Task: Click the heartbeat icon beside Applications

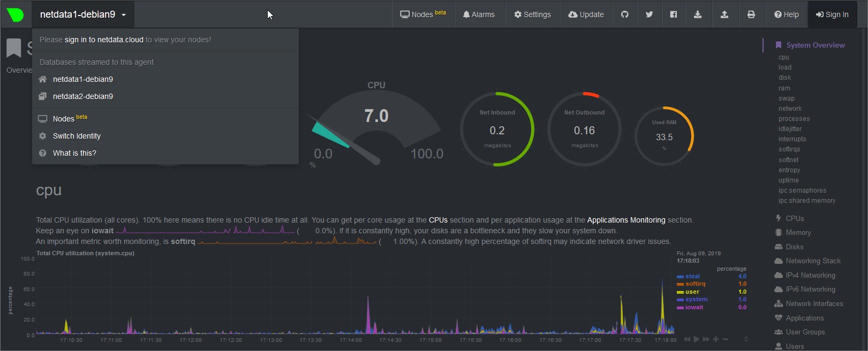Action: point(779,318)
